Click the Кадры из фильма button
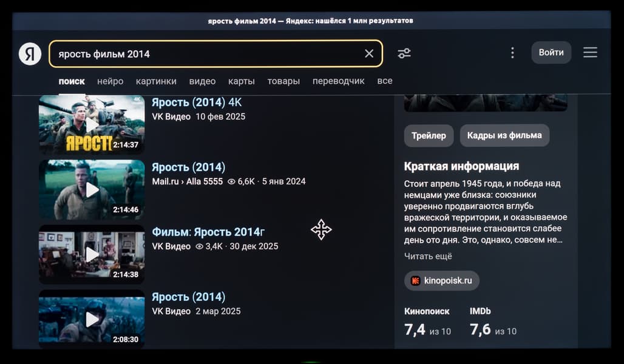 504,135
